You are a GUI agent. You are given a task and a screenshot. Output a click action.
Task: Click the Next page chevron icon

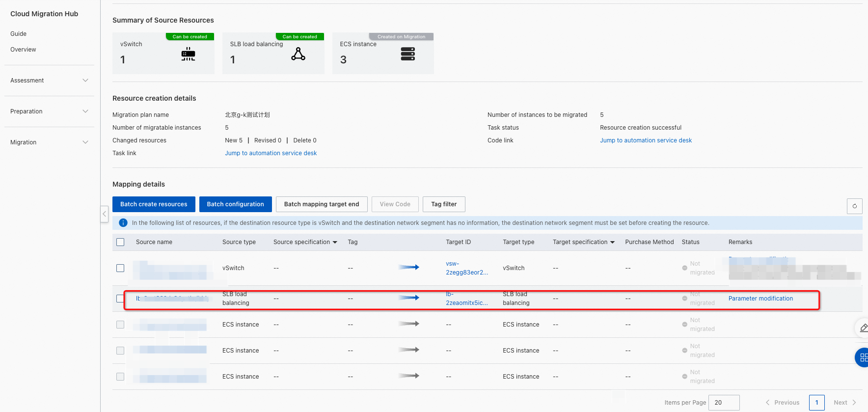854,403
